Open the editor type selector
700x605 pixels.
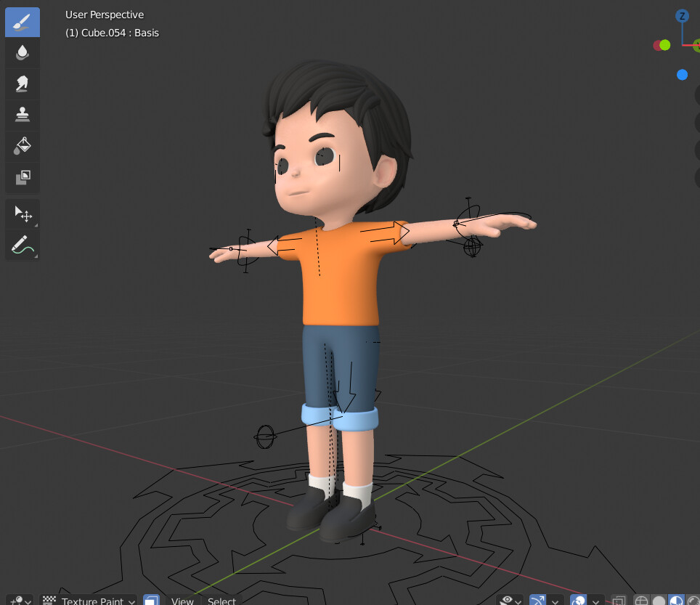(16, 600)
